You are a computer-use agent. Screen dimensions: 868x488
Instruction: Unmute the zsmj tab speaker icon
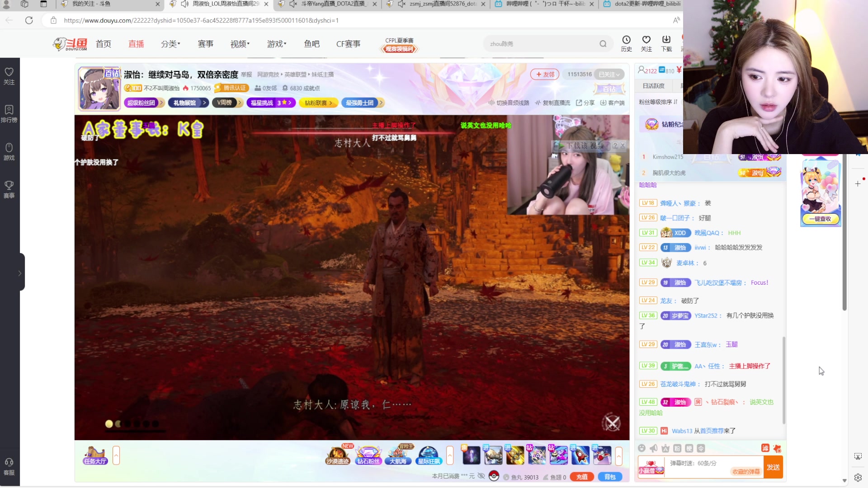(402, 4)
